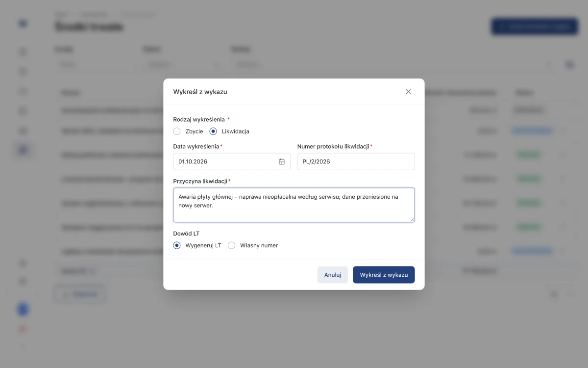This screenshot has height=368, width=588.
Task: Grab the text area resize handle
Action: click(x=412, y=219)
